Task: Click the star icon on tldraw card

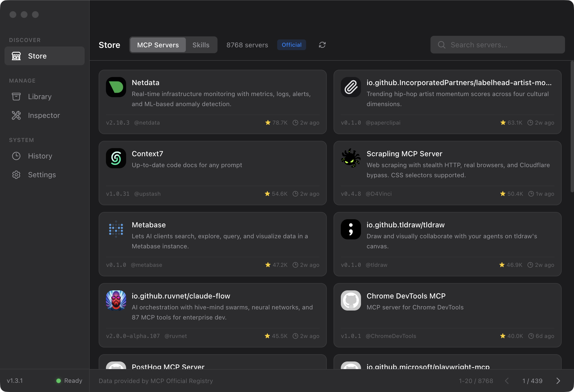Action: (502, 265)
